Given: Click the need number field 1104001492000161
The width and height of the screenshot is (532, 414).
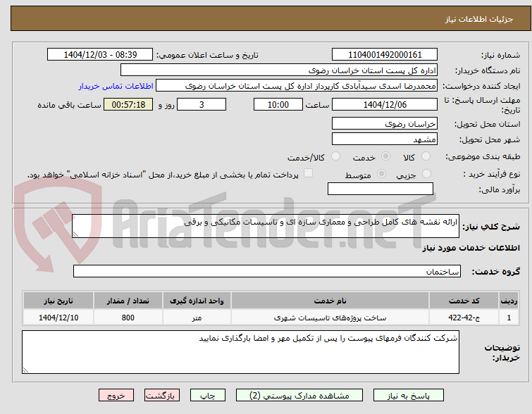Looking at the screenshot, I should [385, 55].
